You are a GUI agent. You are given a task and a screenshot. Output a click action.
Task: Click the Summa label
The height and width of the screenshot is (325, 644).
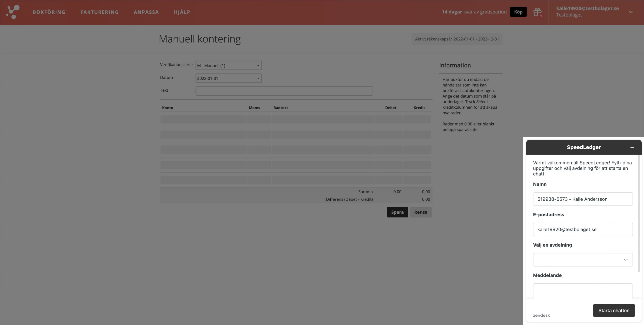[365, 192]
